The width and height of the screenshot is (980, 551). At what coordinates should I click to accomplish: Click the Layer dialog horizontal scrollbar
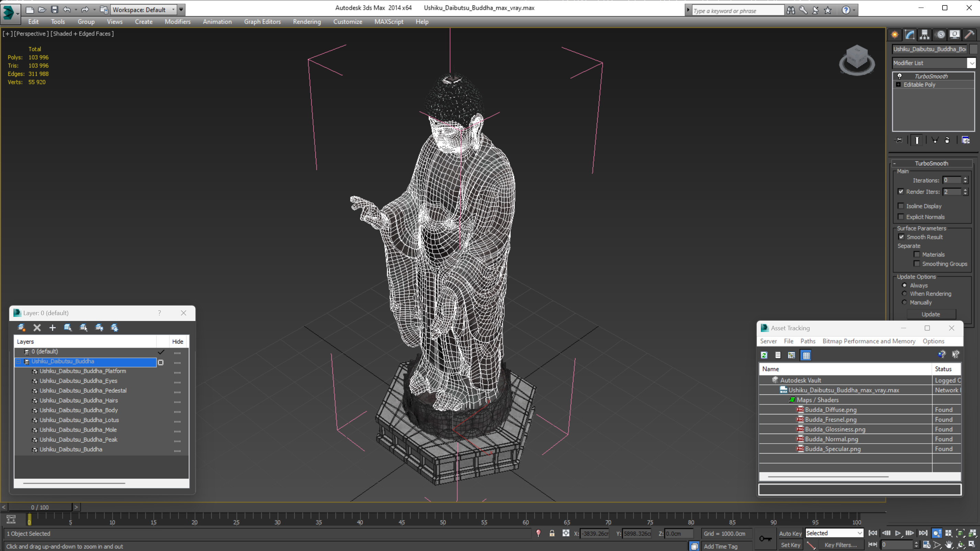[74, 483]
